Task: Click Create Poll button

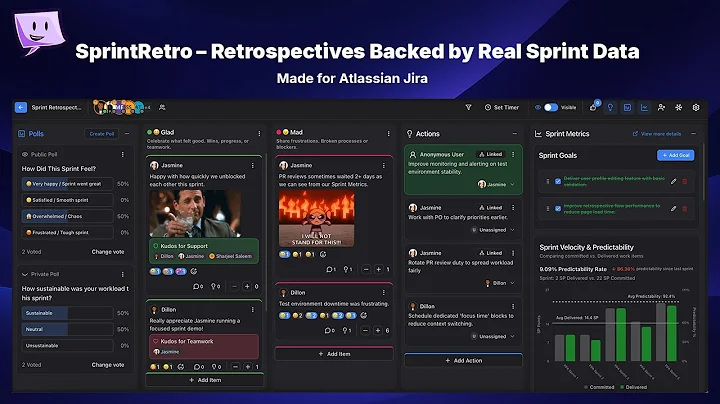Action: coord(101,134)
